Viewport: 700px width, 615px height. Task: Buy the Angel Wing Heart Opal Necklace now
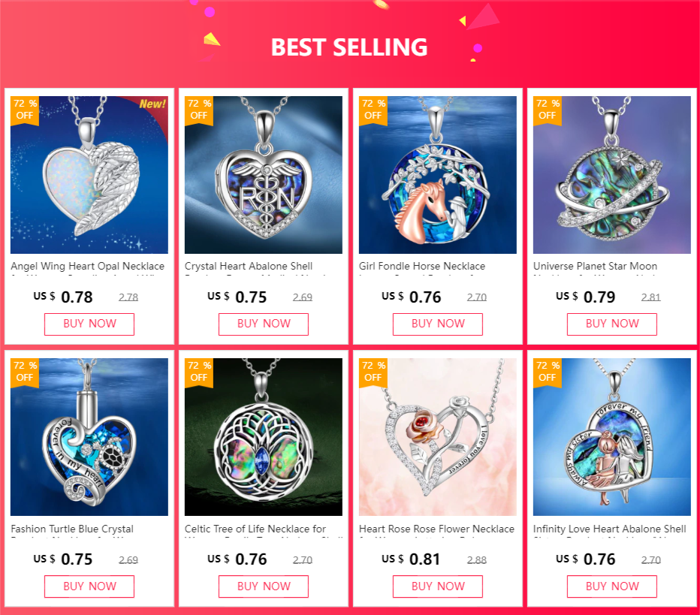click(x=89, y=324)
